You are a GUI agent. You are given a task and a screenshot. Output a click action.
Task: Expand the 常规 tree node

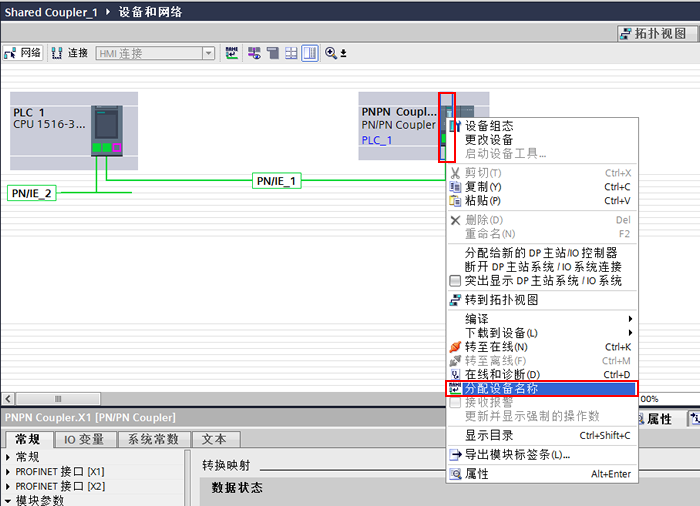[x=8, y=457]
